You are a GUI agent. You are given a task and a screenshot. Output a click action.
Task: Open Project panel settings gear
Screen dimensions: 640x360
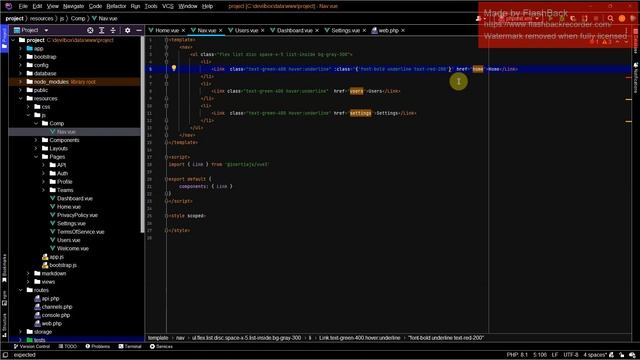coord(127,30)
